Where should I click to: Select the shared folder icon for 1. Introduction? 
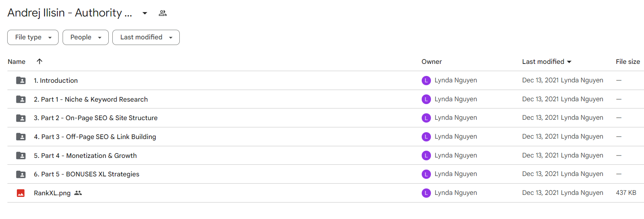(x=21, y=80)
